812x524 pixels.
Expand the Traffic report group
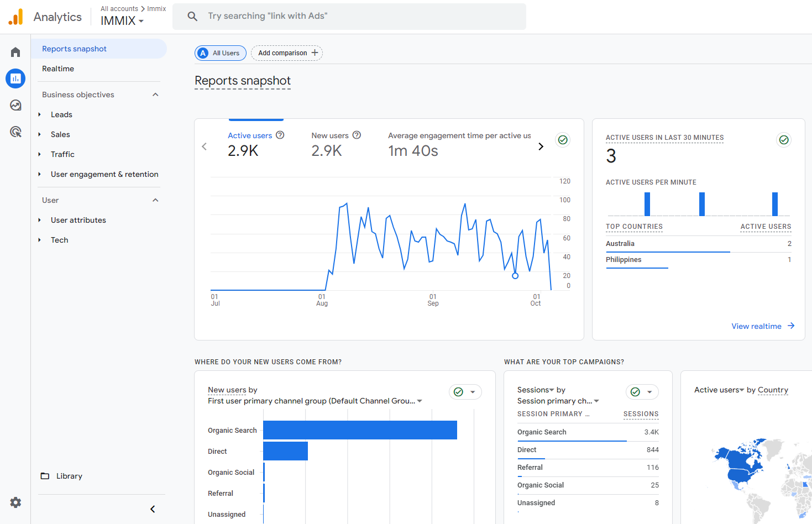[x=62, y=154]
